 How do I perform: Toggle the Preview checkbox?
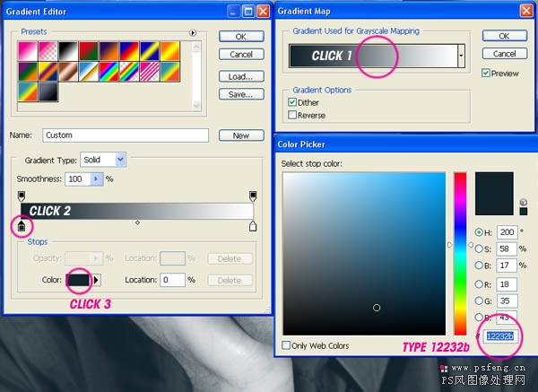click(x=485, y=73)
